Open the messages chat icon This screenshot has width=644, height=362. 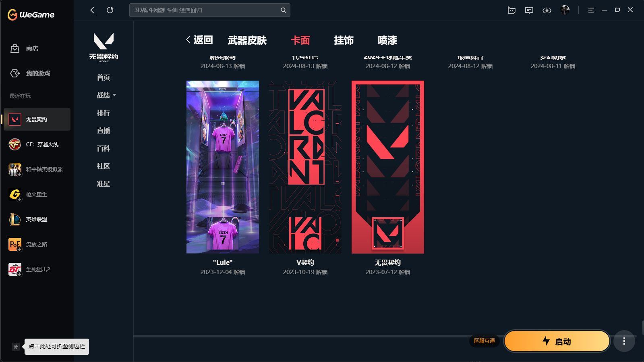tap(529, 10)
